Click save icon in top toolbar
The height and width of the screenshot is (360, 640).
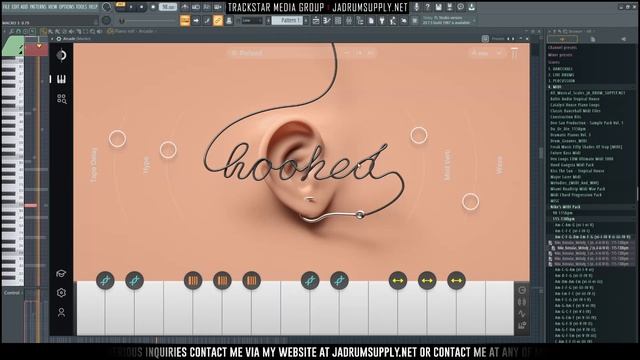point(438,7)
